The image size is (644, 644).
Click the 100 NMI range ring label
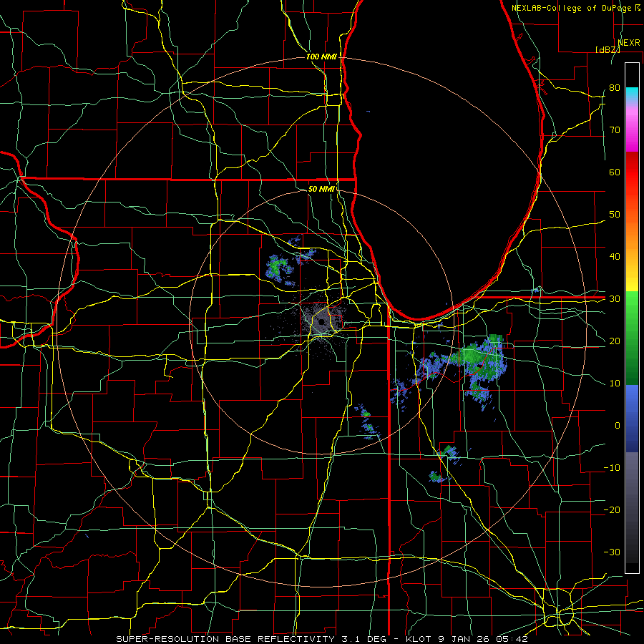click(321, 57)
